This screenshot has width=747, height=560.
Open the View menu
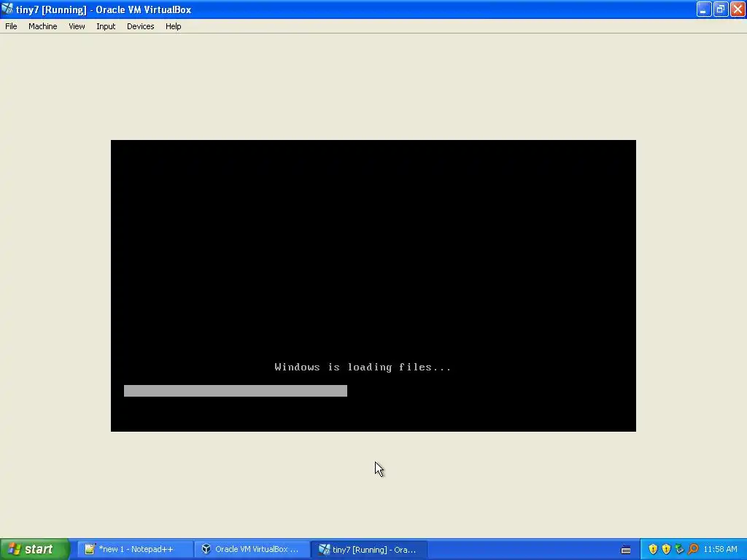[x=77, y=26]
